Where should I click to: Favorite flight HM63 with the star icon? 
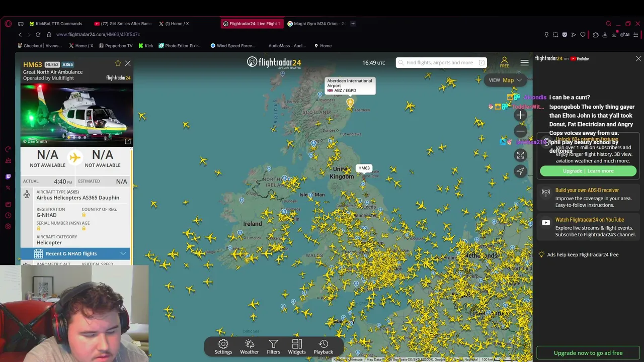click(x=118, y=63)
